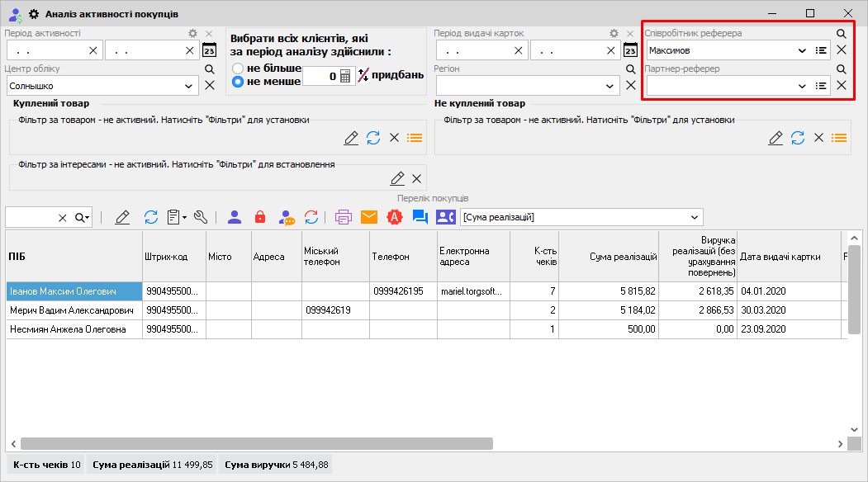
Task: Click the orange envelope email icon
Action: click(369, 217)
